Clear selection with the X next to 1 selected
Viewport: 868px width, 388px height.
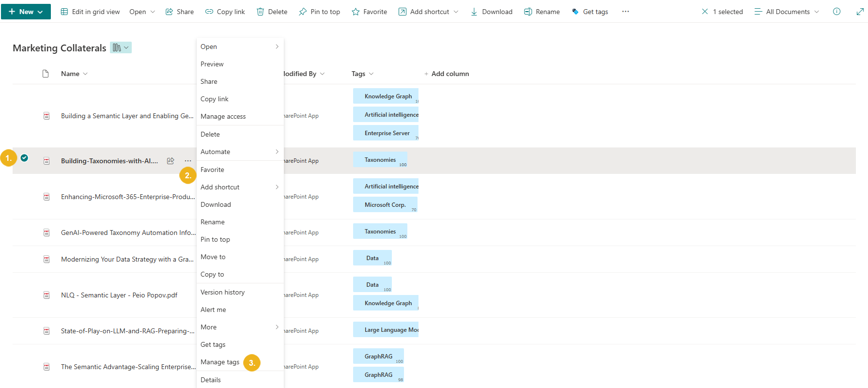[x=705, y=12]
